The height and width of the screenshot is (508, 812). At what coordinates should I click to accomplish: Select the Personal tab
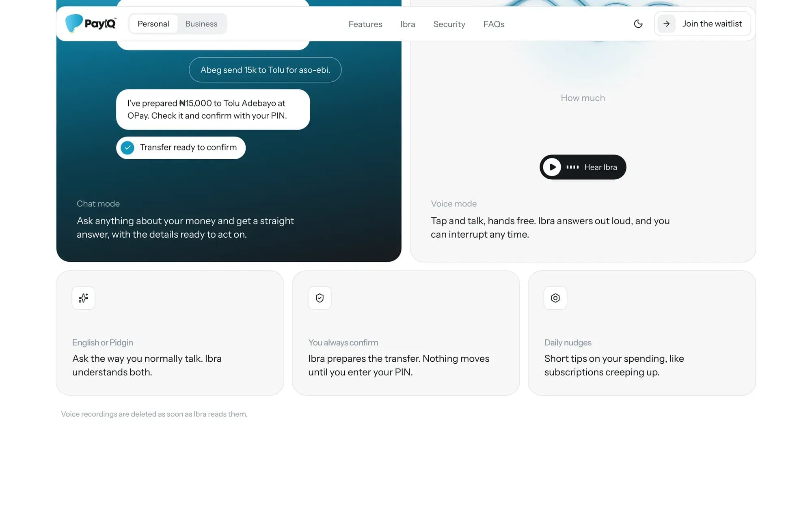tap(153, 24)
